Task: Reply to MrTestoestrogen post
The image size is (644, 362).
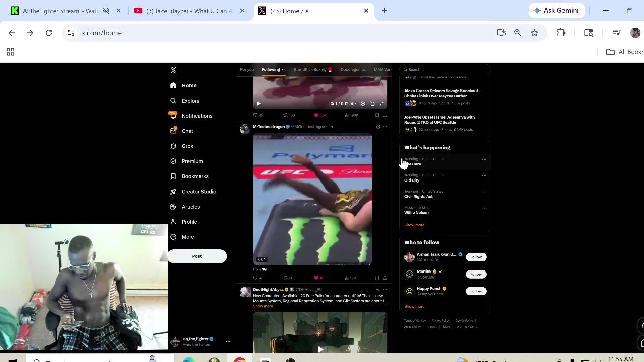Action: pyautogui.click(x=258, y=278)
